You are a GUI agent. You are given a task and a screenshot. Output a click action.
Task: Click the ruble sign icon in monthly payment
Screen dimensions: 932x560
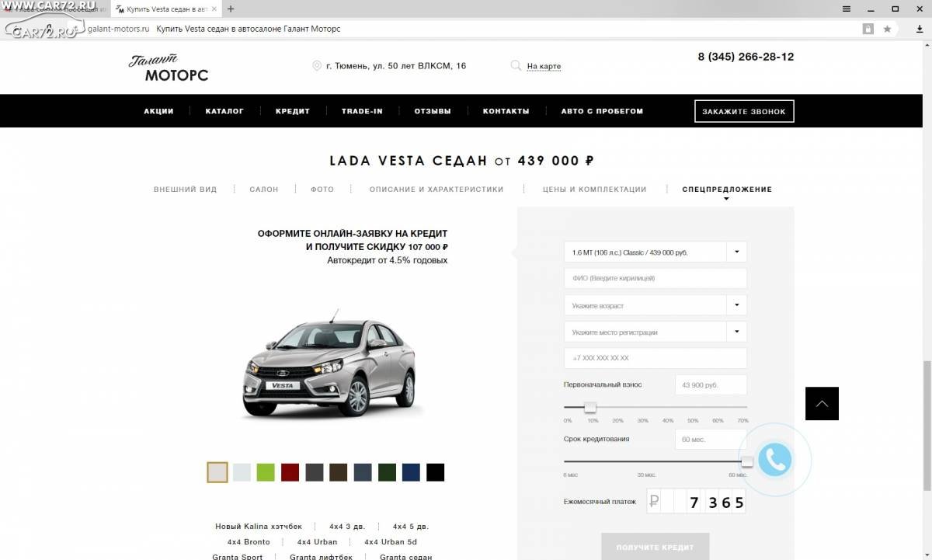pyautogui.click(x=654, y=502)
